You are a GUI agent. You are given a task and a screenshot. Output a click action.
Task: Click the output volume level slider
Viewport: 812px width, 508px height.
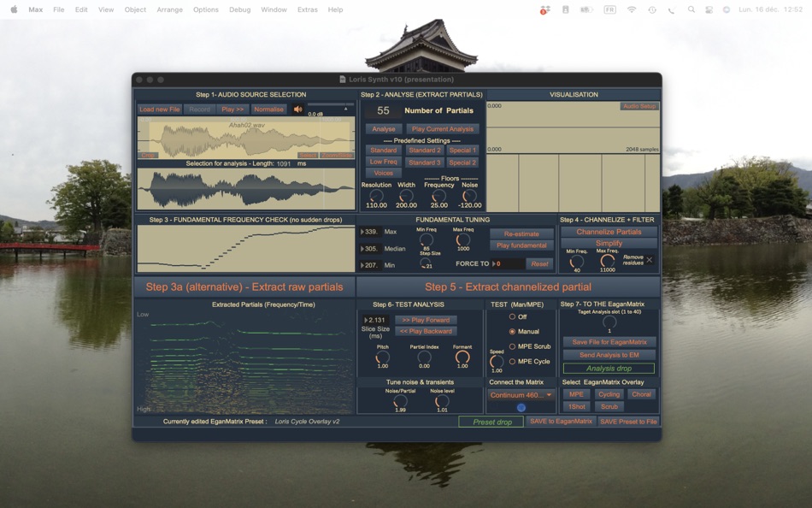(x=331, y=104)
